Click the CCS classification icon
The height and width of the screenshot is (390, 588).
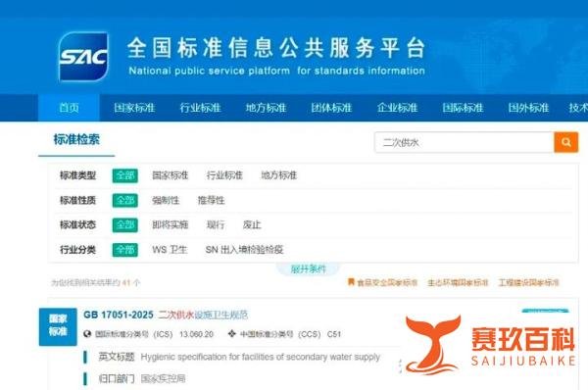(x=231, y=333)
